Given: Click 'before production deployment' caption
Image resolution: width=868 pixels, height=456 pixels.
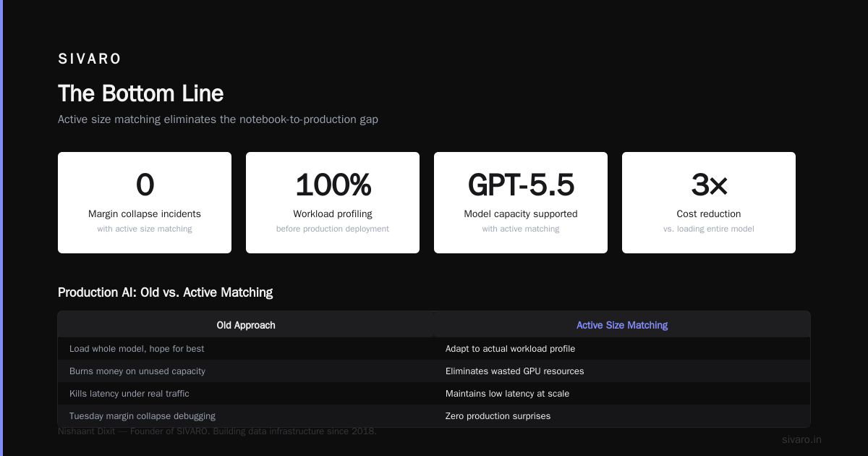Looking at the screenshot, I should tap(333, 229).
